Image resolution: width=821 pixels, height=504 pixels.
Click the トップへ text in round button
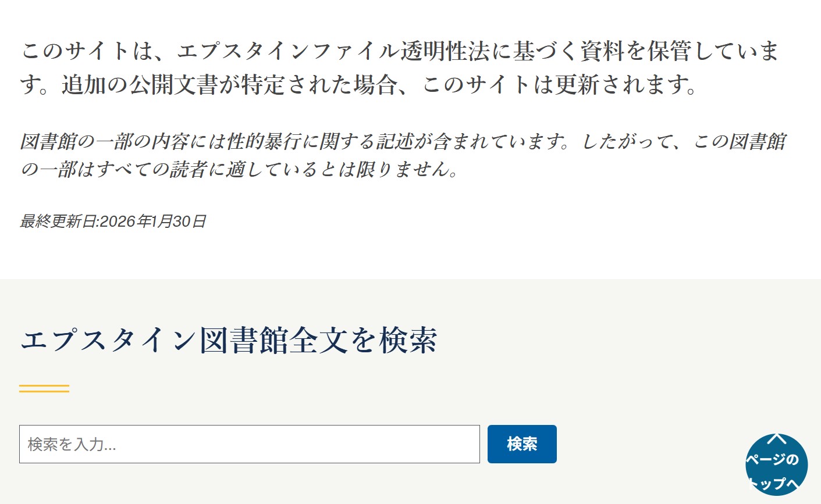click(x=776, y=483)
